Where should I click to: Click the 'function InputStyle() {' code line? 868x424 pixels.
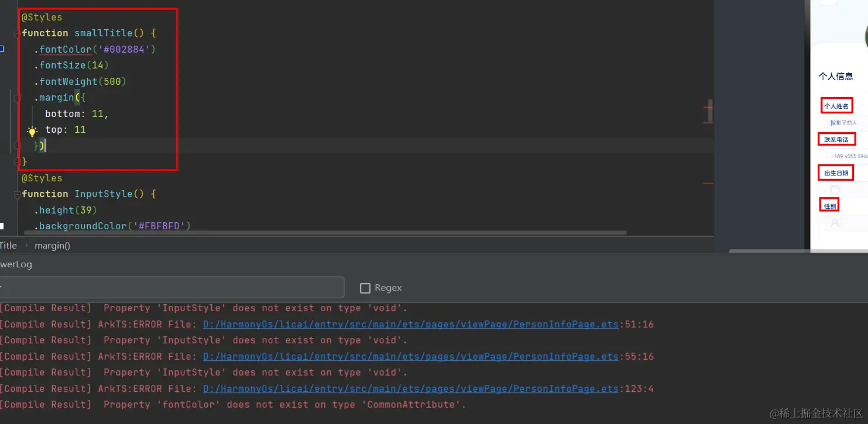(x=89, y=194)
